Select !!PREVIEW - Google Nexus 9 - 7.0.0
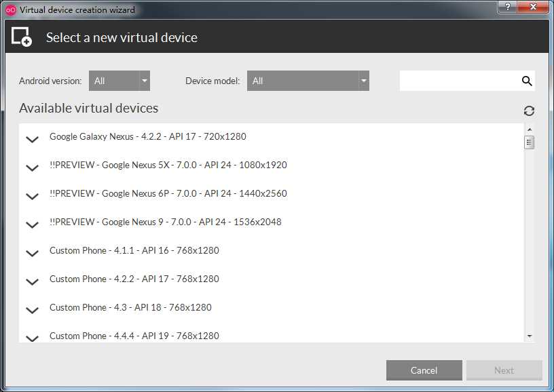The height and width of the screenshot is (392, 554). point(166,222)
